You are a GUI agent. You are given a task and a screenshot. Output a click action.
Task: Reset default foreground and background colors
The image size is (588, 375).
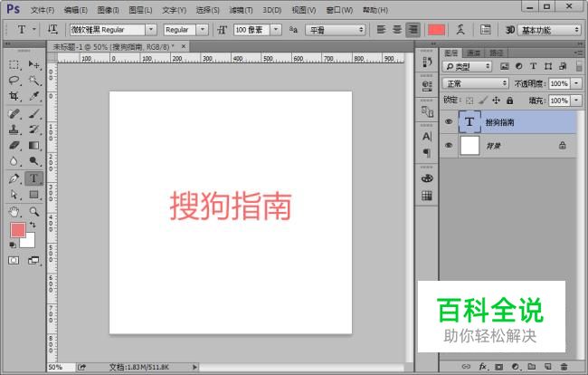coord(13,245)
